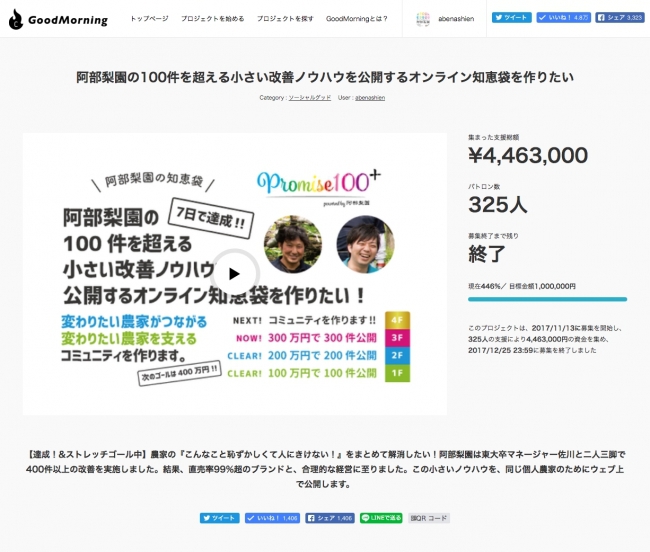Viewport: 650px width, 552px height.
Task: Share via the LINEで送る button
Action: 381,518
